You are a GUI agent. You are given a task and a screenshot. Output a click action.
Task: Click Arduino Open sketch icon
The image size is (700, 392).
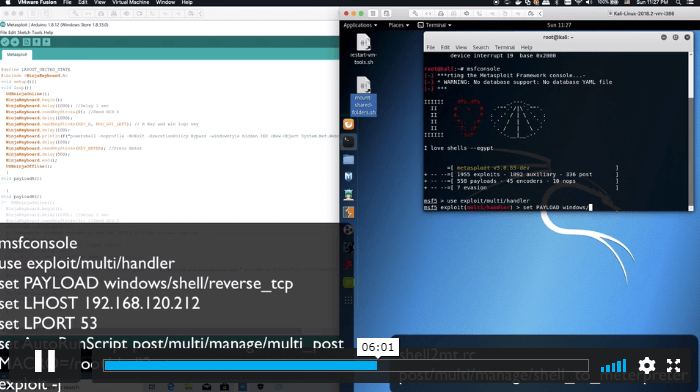(36, 42)
